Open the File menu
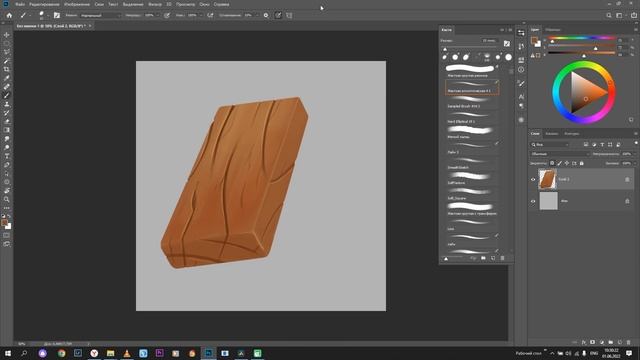The width and height of the screenshot is (640, 360). coord(20,4)
